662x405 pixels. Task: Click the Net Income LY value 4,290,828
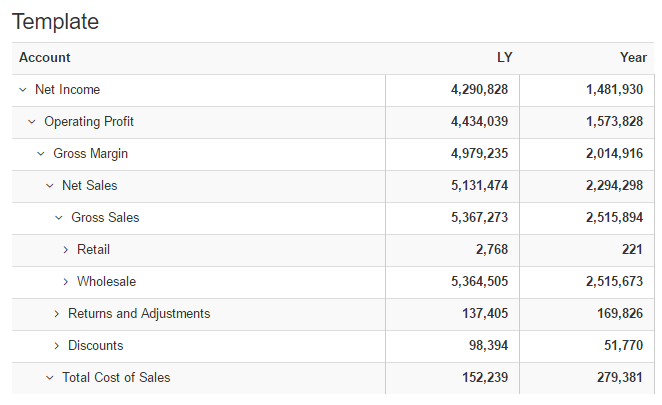point(479,90)
